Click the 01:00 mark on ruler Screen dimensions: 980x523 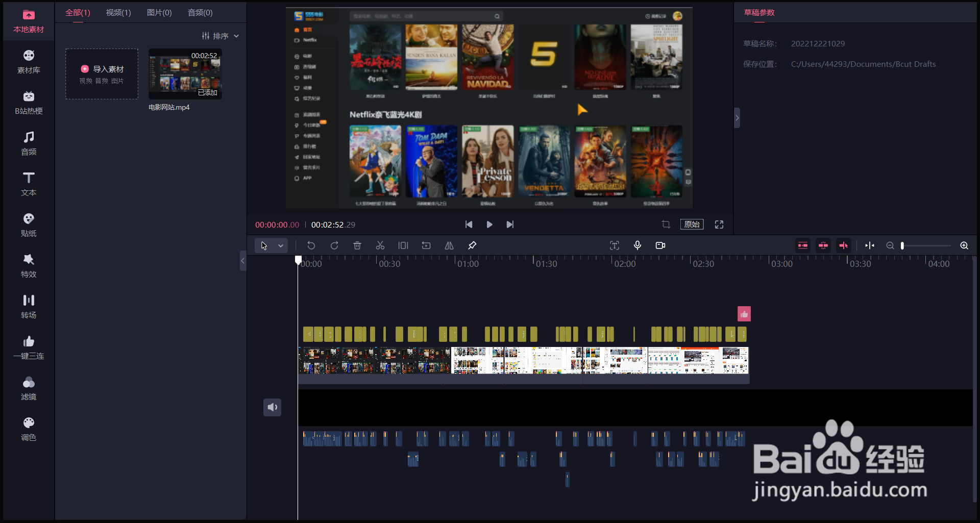(x=468, y=264)
